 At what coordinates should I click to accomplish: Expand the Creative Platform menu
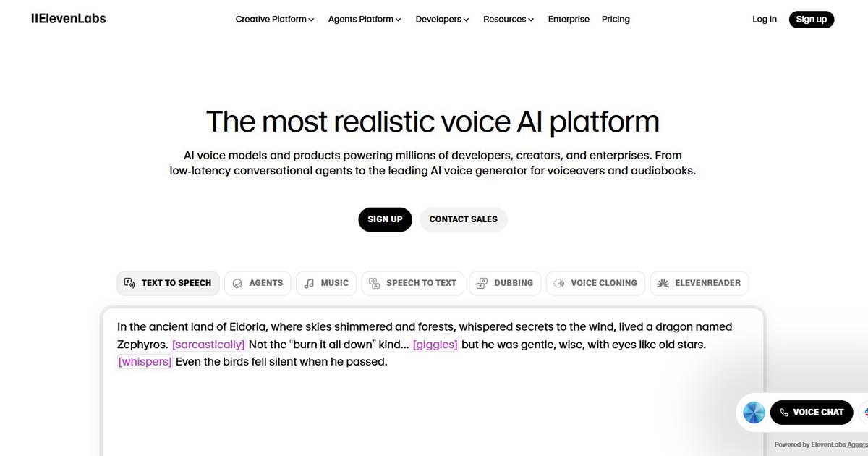(274, 20)
